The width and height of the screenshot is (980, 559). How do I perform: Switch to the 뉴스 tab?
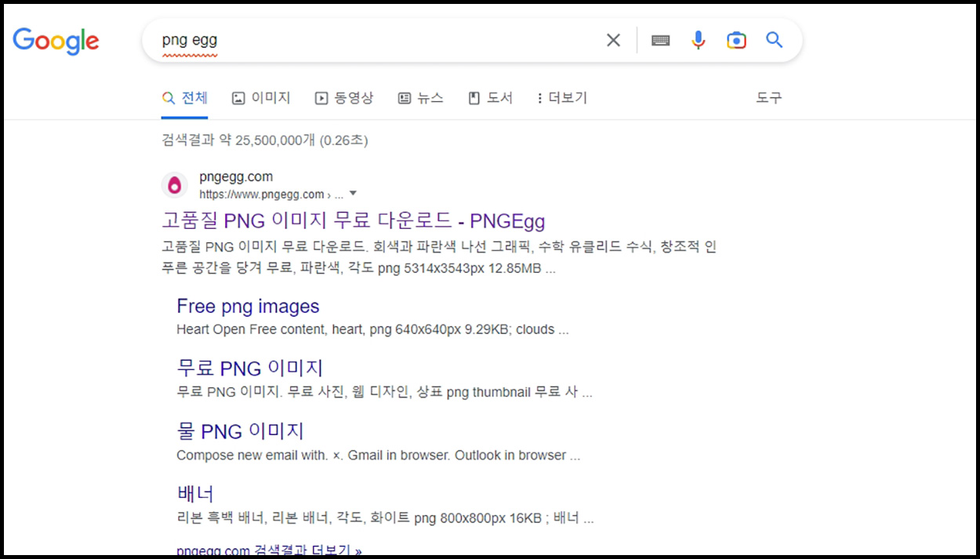click(x=421, y=98)
